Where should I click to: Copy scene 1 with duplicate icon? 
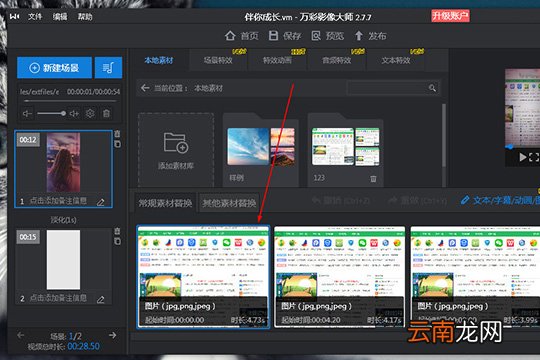point(117,144)
